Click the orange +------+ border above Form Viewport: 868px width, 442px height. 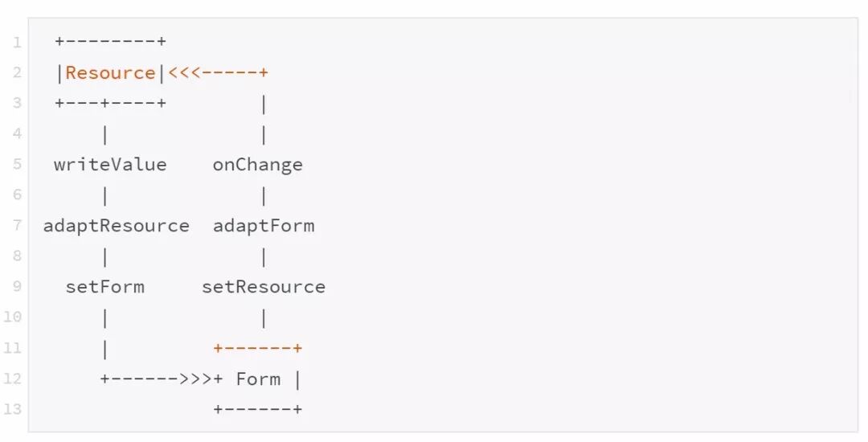point(257,348)
